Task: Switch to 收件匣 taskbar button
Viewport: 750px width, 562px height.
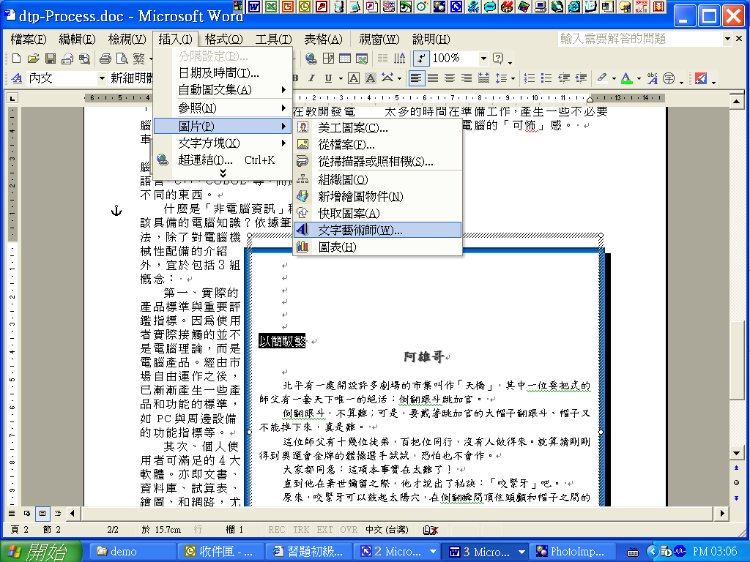Action: tap(219, 551)
